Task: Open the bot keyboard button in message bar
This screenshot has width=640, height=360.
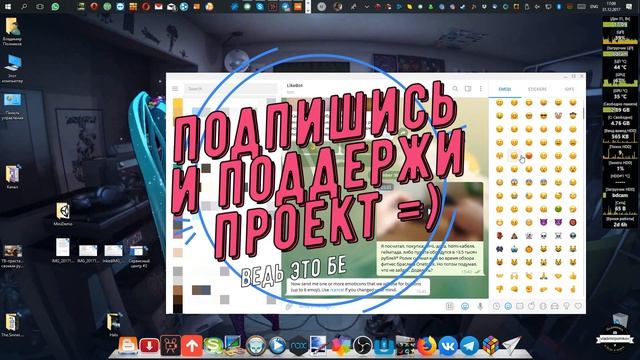Action: click(x=449, y=306)
